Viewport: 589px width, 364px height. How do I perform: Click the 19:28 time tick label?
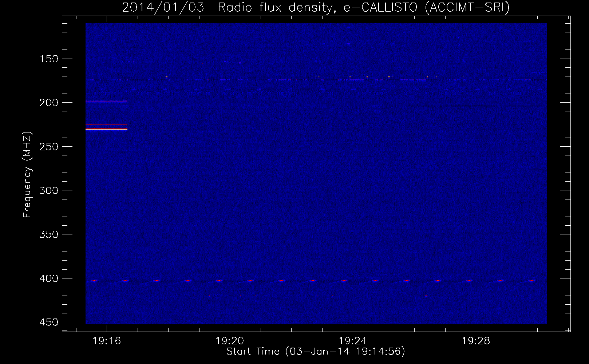pyautogui.click(x=476, y=341)
